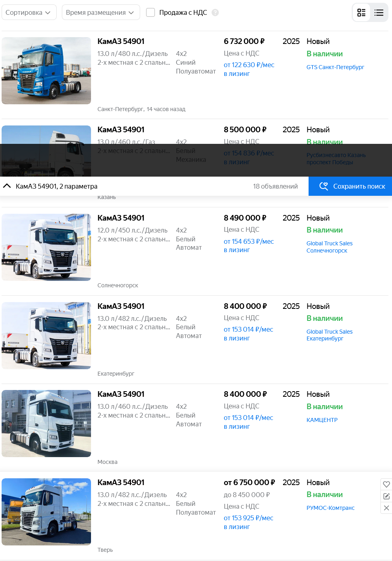Switch to compact list view
The image size is (392, 561).
[x=379, y=13]
